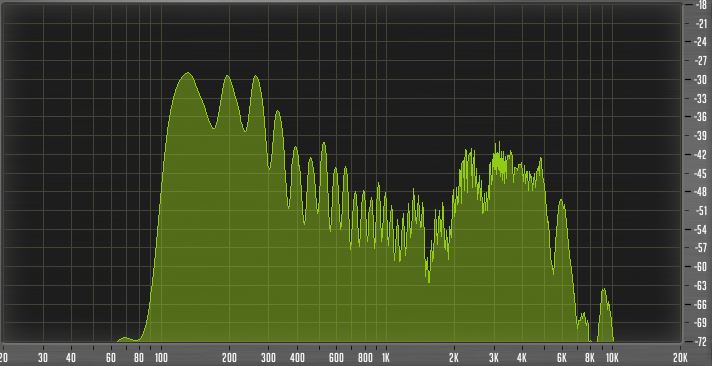Click the tallest spectrum peak above 100 Hz
712x366 pixels.
coord(187,74)
